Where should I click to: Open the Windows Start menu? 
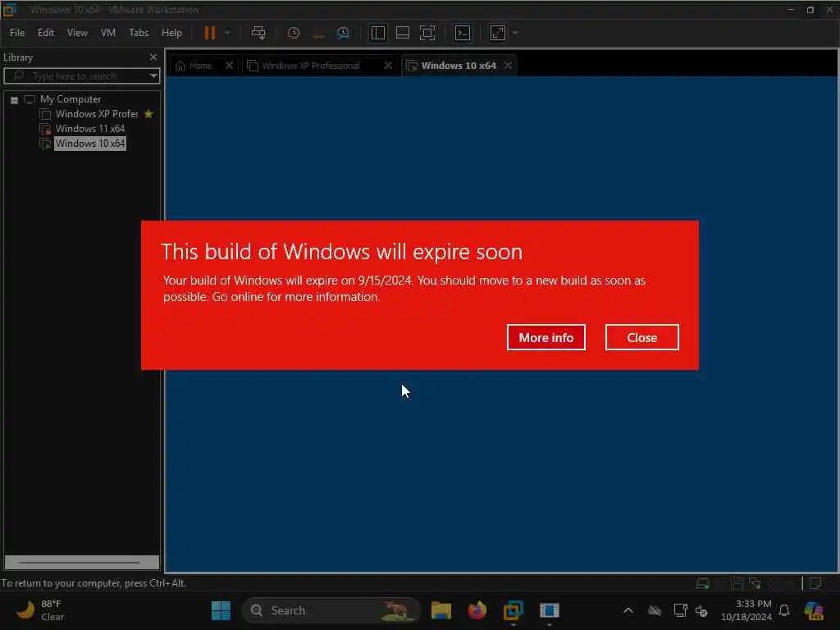tap(221, 610)
